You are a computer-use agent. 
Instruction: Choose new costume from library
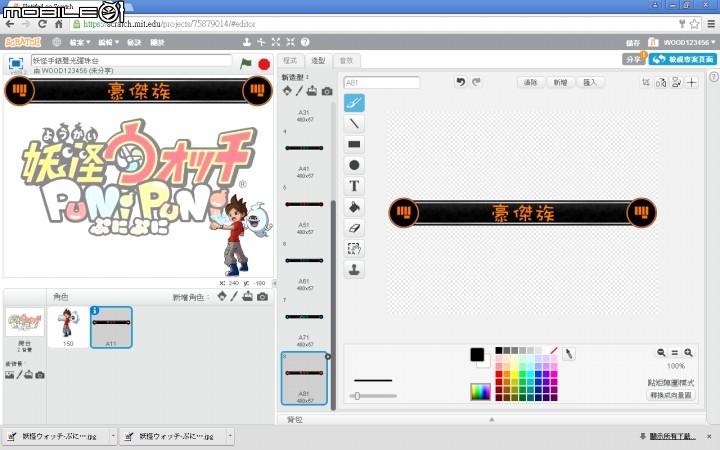[x=287, y=90]
